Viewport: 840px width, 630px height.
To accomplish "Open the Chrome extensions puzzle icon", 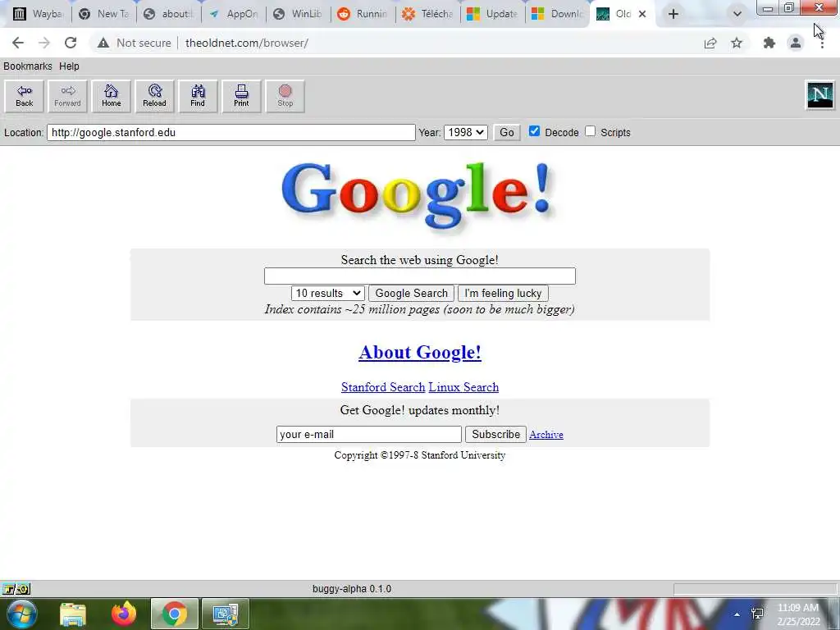I will click(x=769, y=43).
